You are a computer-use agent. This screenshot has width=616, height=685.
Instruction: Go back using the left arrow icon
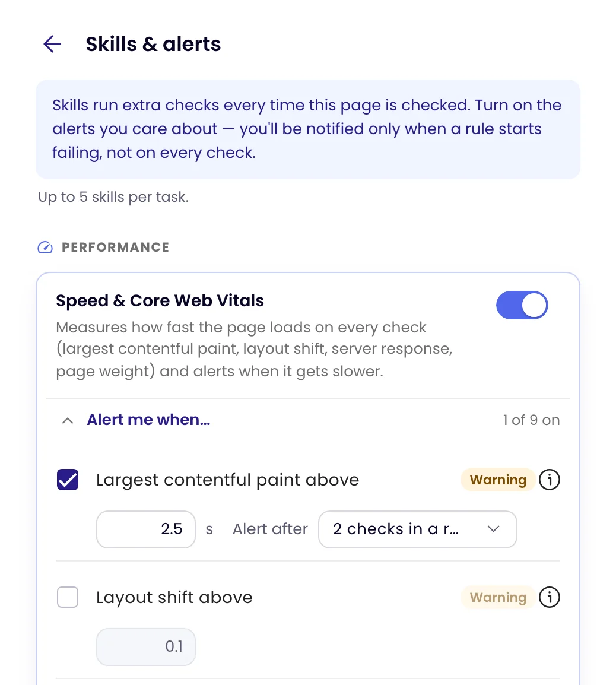click(x=52, y=44)
